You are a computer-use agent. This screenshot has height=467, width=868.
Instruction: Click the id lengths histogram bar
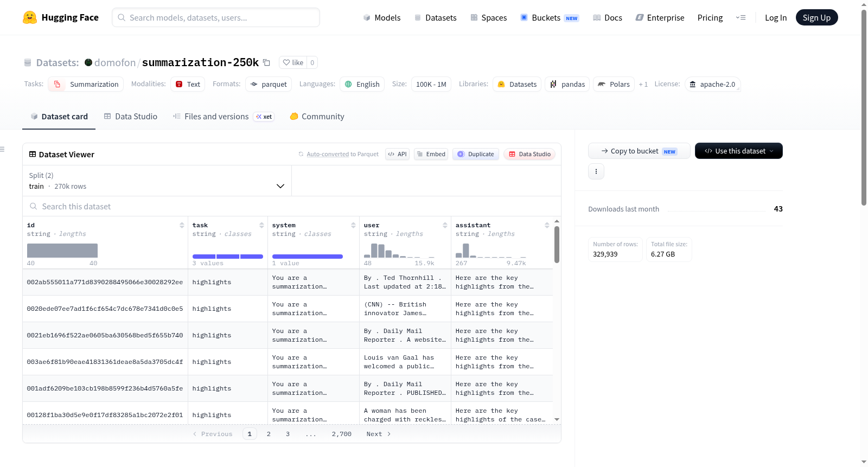[x=62, y=251]
